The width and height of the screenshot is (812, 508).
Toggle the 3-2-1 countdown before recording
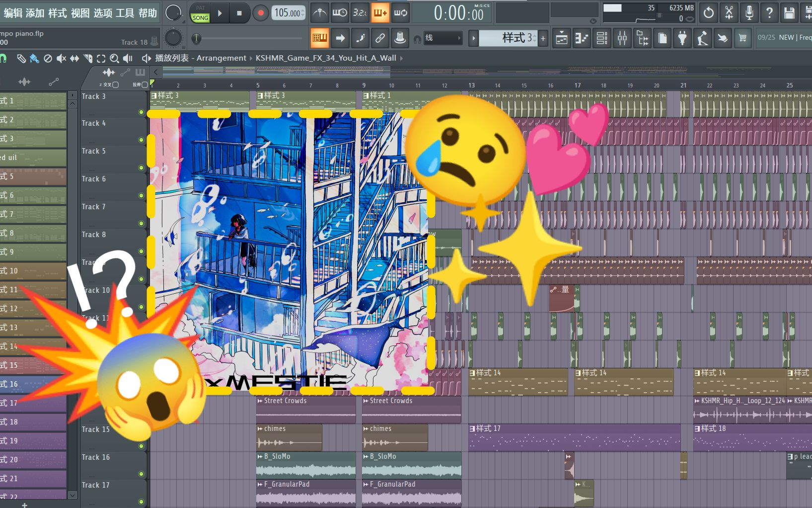[x=360, y=13]
